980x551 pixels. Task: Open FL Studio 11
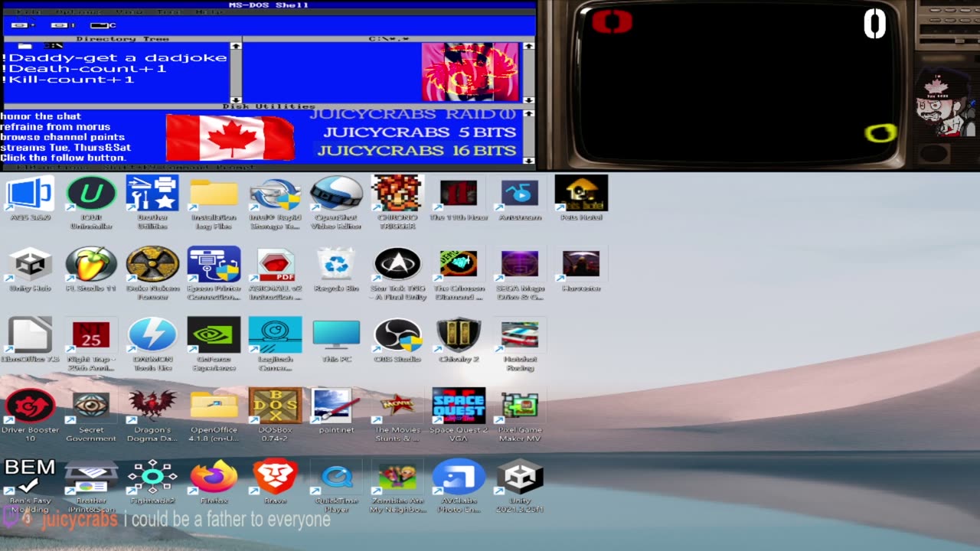tap(91, 271)
